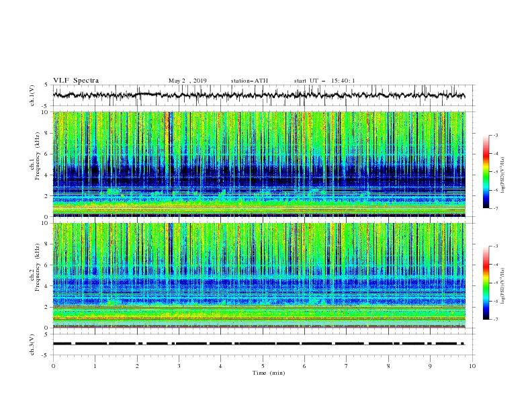Select the "ch.3(V)" axis label

[32, 345]
